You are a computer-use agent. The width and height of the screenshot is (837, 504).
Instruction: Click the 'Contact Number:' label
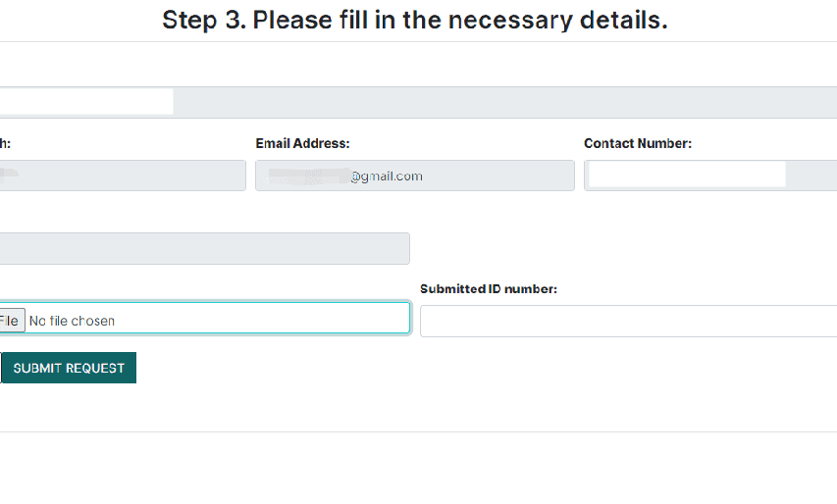click(x=637, y=143)
